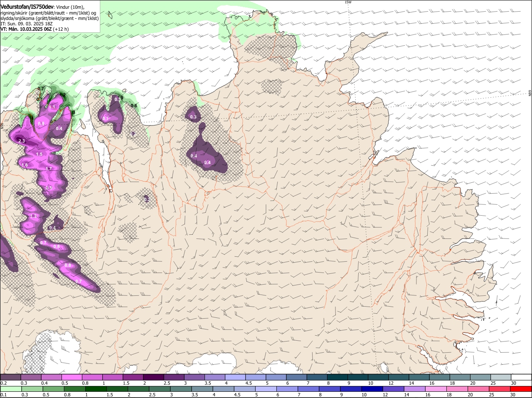Screen dimensions: 532x398
Task: Click the mauve upper-legend swatch between 0.2 and 0.3
Action: tap(10, 377)
